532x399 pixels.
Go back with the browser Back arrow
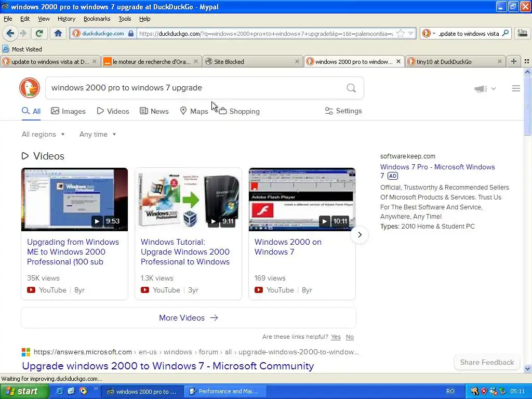tap(10, 33)
